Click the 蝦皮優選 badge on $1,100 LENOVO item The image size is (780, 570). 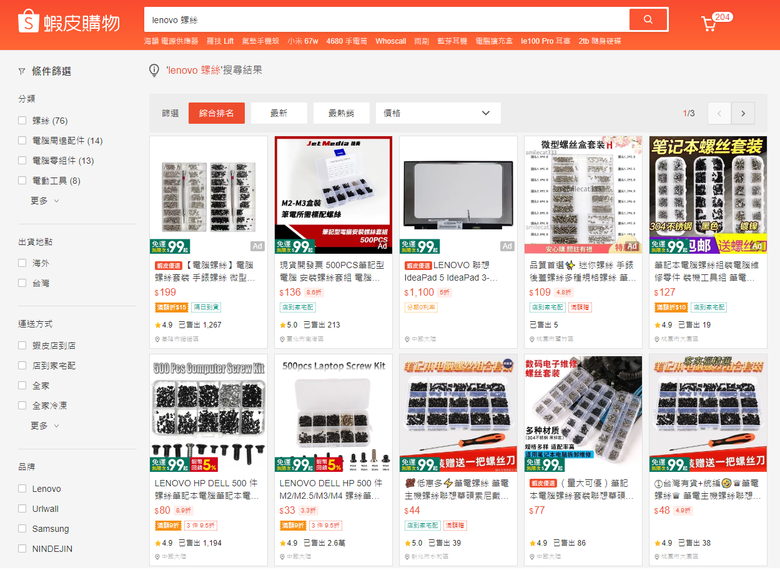pos(418,266)
